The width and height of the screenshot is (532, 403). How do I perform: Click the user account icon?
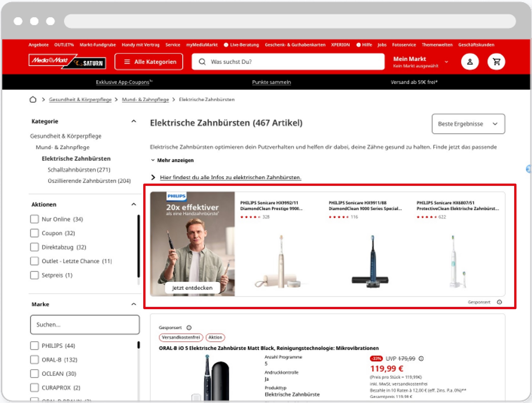(x=470, y=62)
